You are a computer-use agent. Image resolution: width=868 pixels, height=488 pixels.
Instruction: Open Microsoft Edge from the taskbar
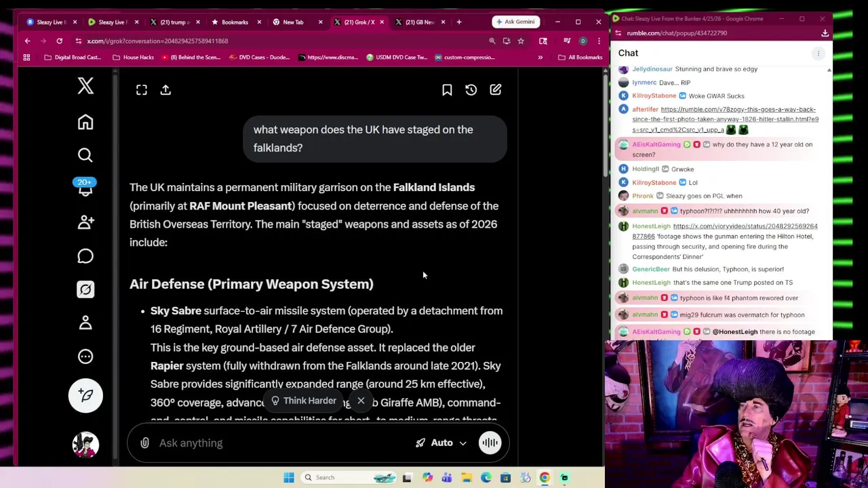coord(486,478)
